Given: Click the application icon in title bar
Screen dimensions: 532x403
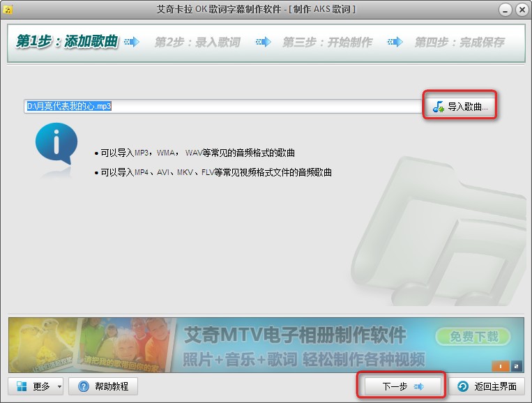Looking at the screenshot, I should pyautogui.click(x=8, y=9).
